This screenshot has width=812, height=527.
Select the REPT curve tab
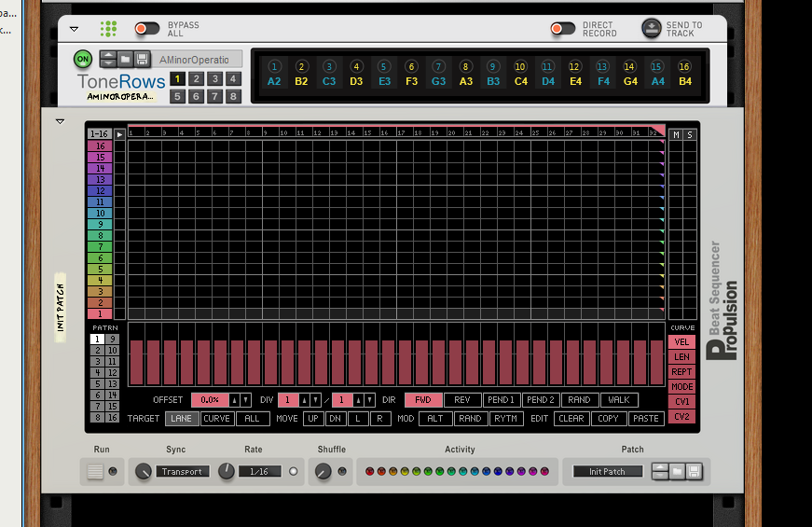click(681, 371)
